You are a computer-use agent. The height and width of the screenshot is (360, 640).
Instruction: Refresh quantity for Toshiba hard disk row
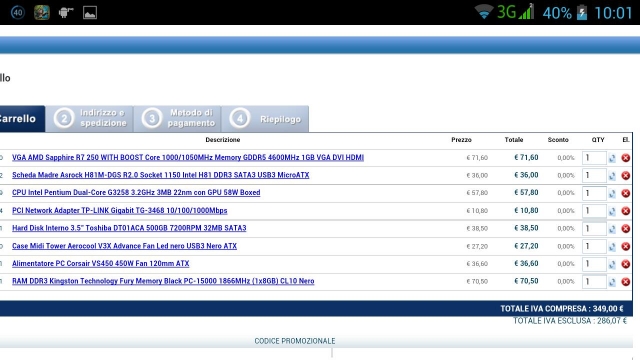pyautogui.click(x=612, y=229)
